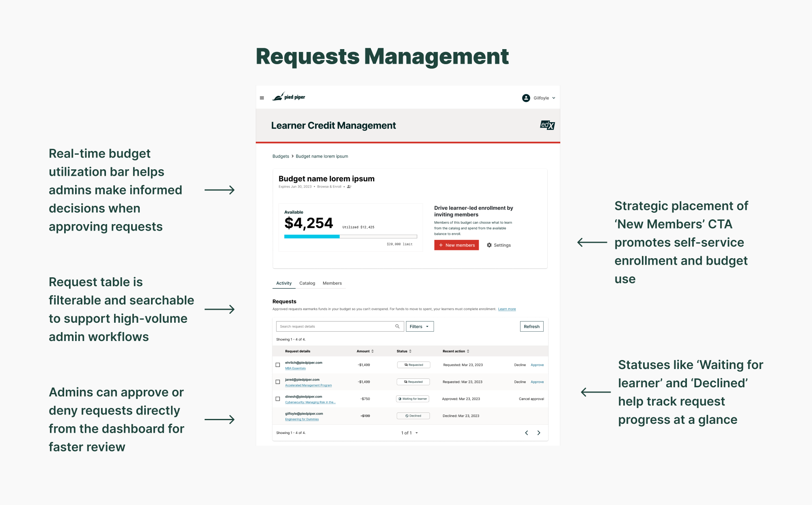
Task: Go to next page arrow
Action: (539, 433)
